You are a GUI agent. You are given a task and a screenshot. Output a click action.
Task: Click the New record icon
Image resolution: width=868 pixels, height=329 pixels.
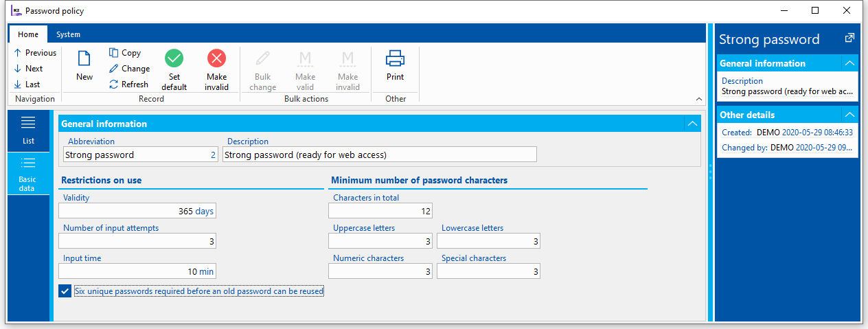[x=84, y=58]
